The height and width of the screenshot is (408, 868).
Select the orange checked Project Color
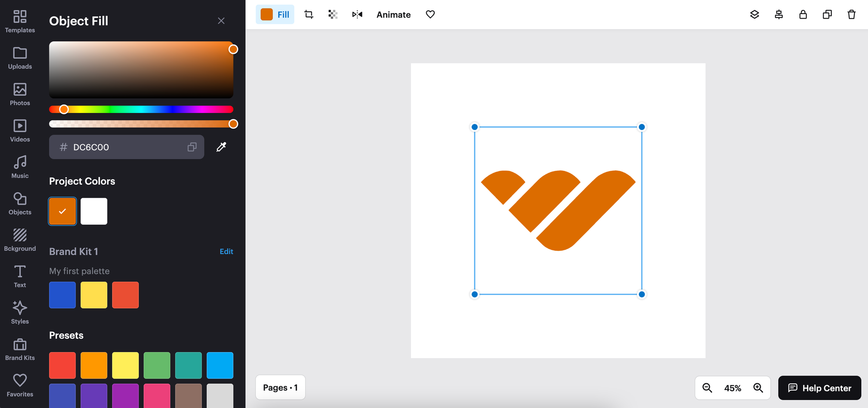(x=62, y=211)
